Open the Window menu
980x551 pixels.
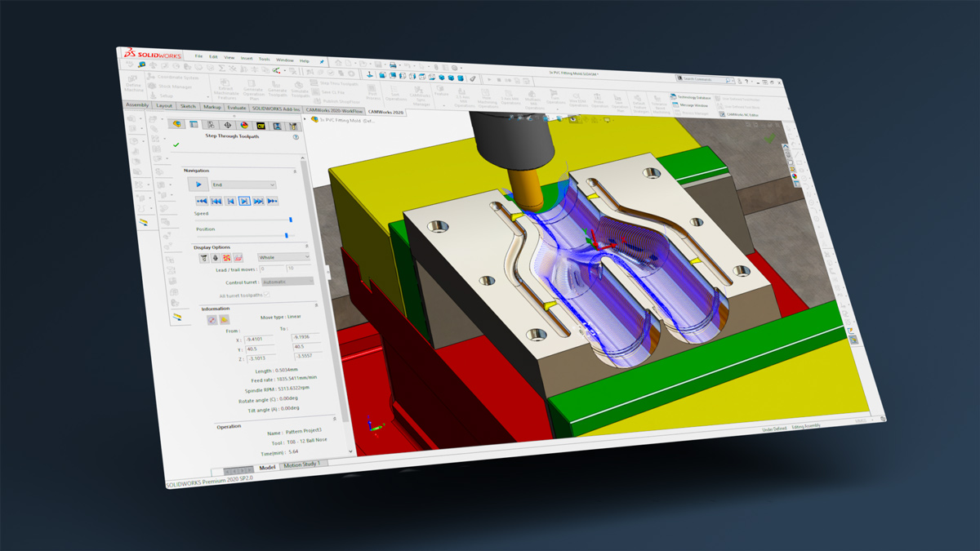pyautogui.click(x=285, y=60)
